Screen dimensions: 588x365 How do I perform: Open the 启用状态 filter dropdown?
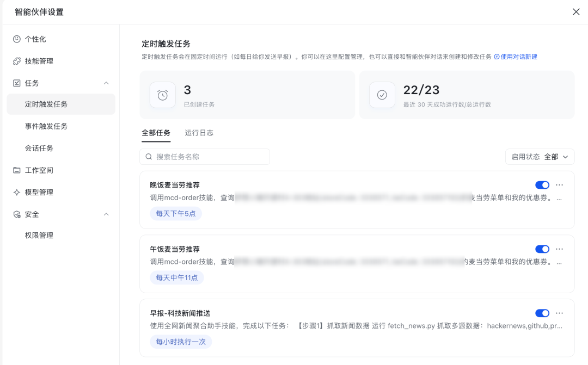540,157
